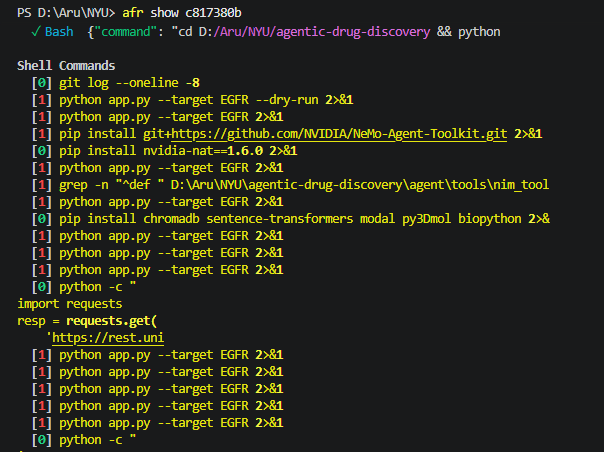Click the 'Shell Commands' heading
604x452 pixels.
66,66
